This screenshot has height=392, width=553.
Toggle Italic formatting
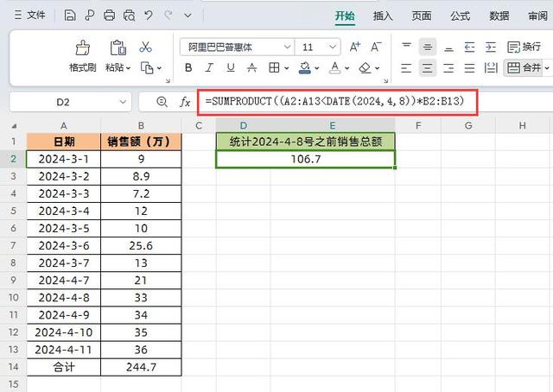tap(209, 67)
